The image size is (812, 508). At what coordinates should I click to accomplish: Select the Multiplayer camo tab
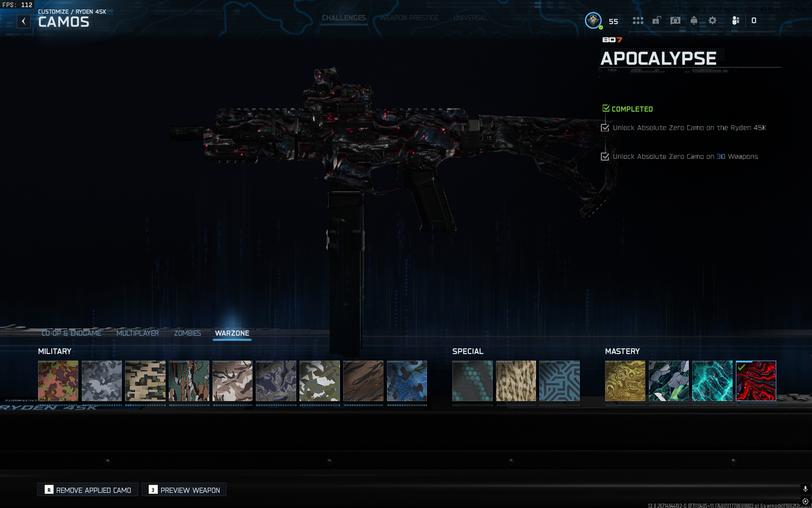138,333
